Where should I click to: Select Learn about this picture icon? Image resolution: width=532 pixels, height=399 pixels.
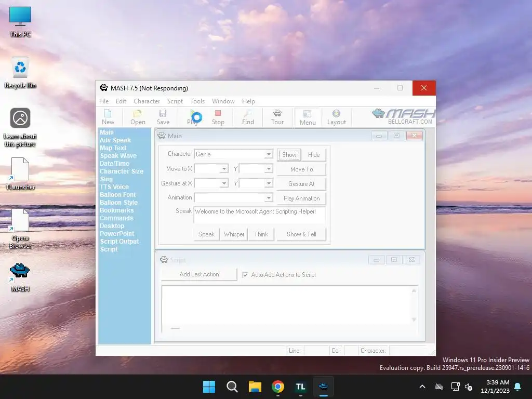(20, 127)
